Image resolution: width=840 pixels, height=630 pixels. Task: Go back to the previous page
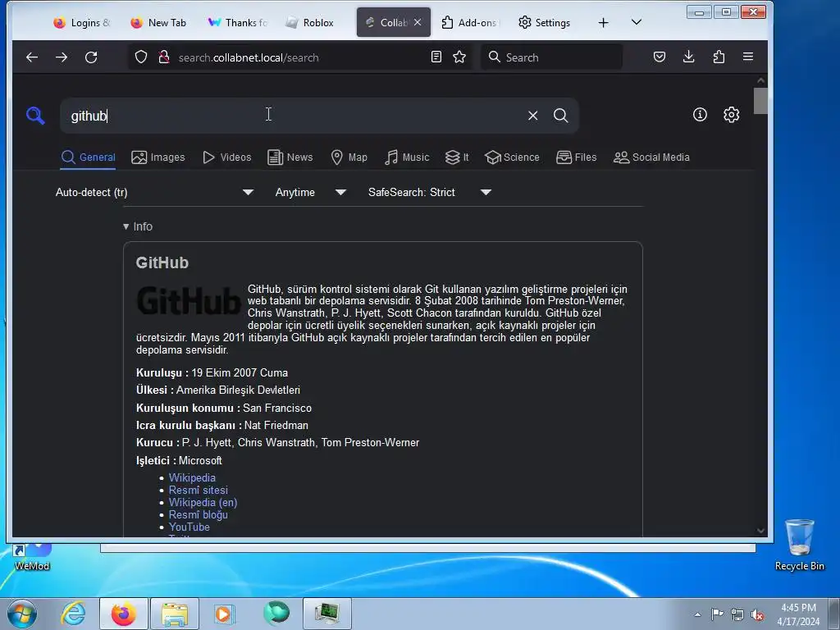32,57
